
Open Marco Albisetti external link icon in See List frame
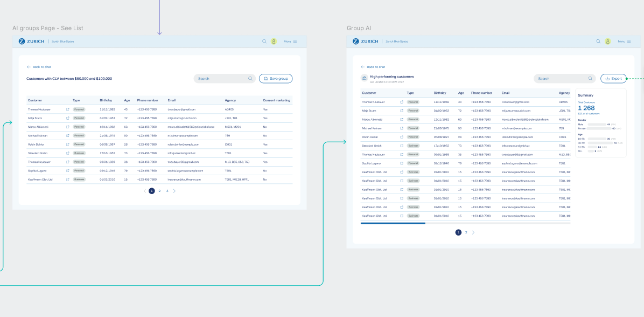(x=68, y=127)
